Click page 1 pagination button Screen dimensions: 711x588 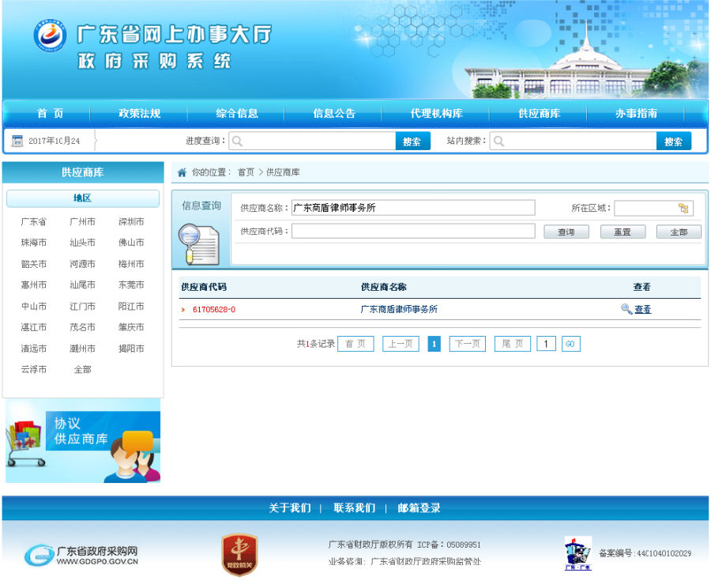(434, 344)
